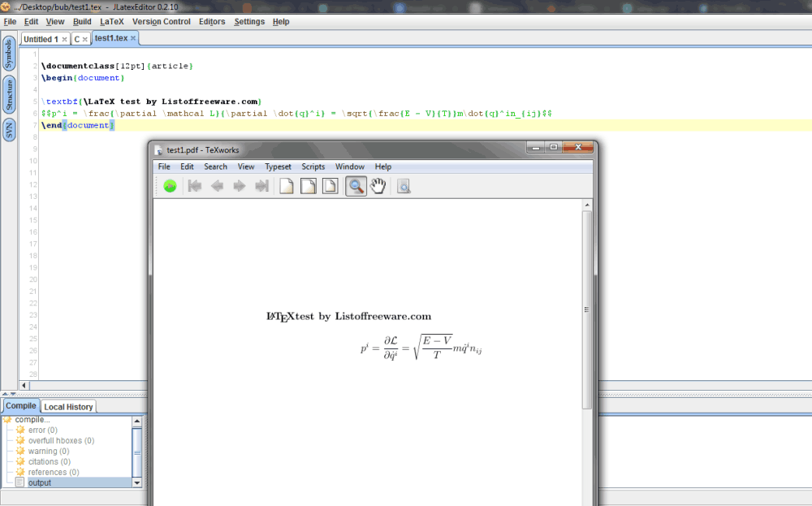Open the Typeset menu
Image resolution: width=812 pixels, height=506 pixels.
coord(278,167)
